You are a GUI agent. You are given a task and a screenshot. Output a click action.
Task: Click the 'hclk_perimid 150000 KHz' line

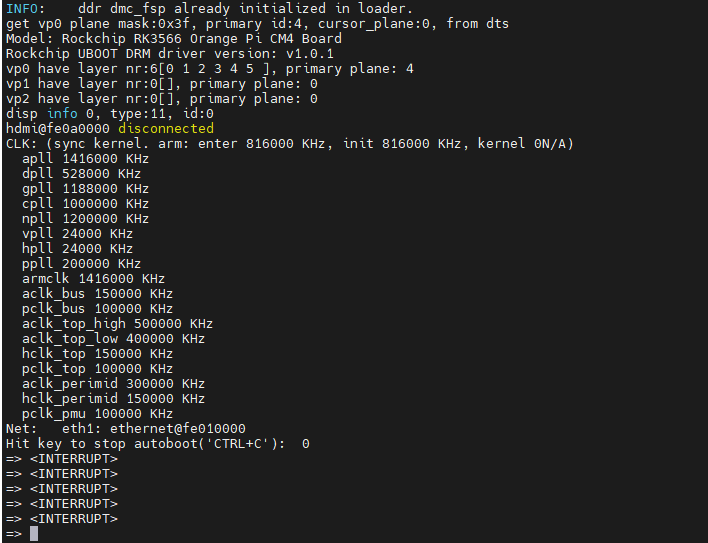pos(113,399)
